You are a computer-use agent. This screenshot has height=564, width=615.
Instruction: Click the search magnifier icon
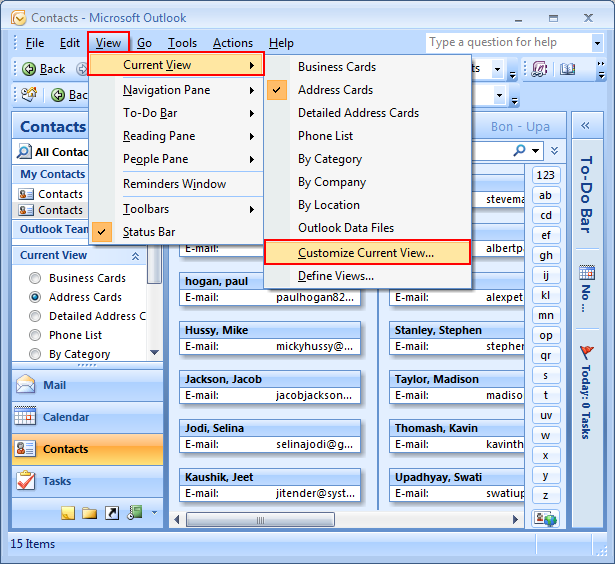point(519,150)
